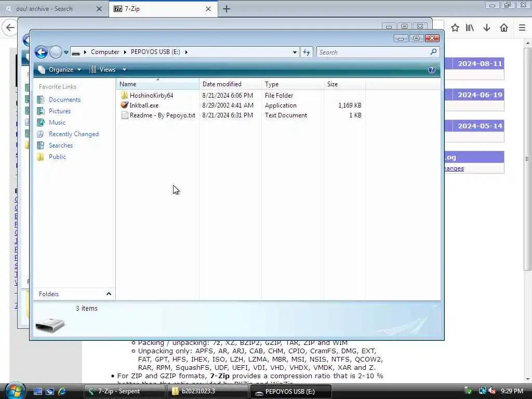532x399 pixels.
Task: Open Searches favorite link
Action: [x=61, y=145]
